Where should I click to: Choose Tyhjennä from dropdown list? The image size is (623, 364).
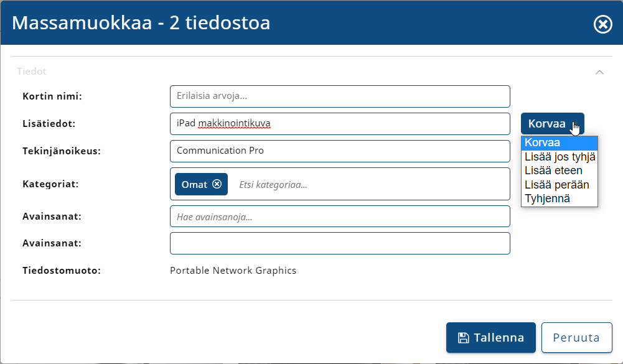(559, 198)
